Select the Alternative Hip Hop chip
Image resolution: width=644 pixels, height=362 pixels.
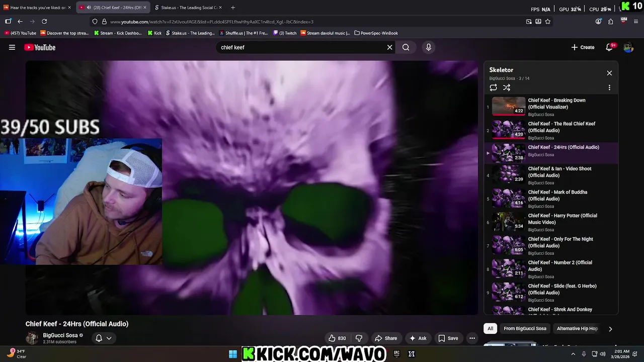pyautogui.click(x=577, y=328)
